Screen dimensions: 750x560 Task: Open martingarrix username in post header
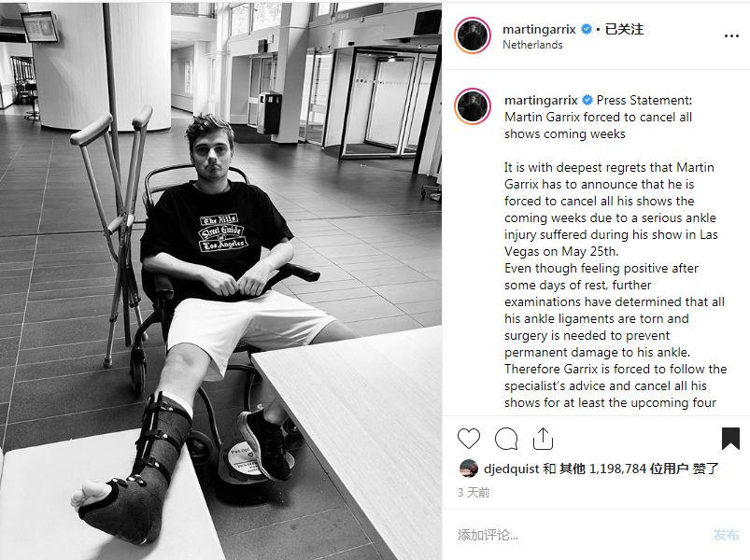coord(539,29)
